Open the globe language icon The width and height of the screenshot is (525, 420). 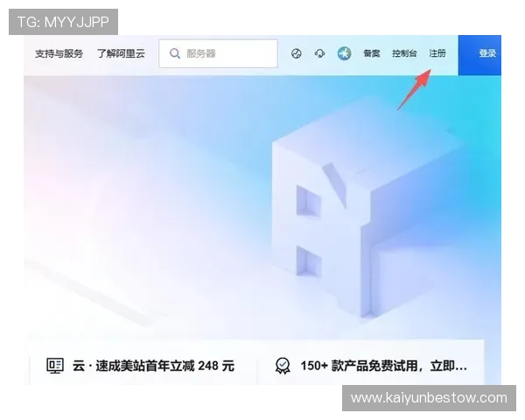pos(296,53)
